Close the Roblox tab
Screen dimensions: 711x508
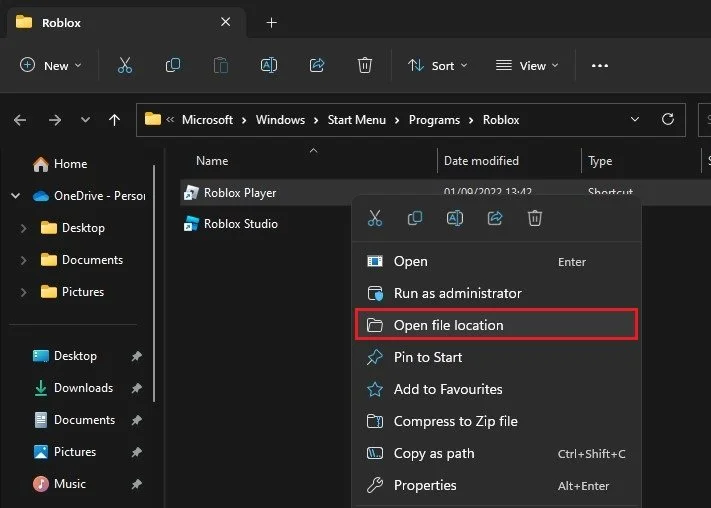[225, 22]
